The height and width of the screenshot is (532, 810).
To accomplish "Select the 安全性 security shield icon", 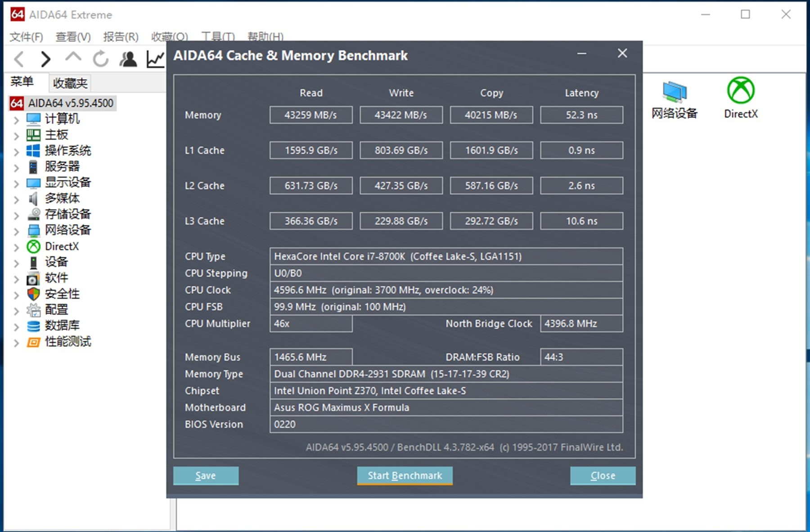I will (x=33, y=294).
